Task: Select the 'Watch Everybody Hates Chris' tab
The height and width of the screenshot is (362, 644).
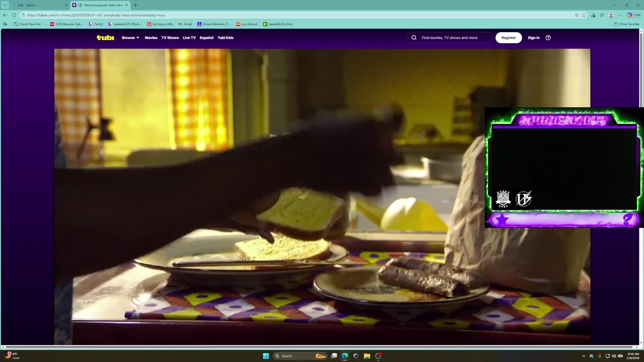Action: pos(100,5)
